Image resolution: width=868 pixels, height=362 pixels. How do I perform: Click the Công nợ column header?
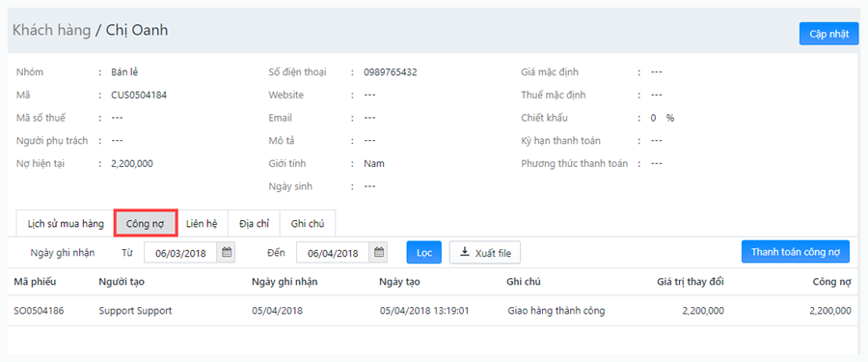point(832,282)
